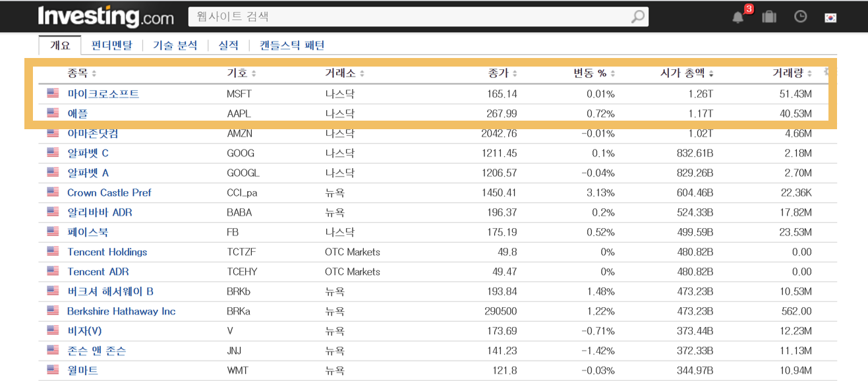This screenshot has height=381, width=868.
Task: Click the TCTZF symbol cell
Action: [241, 252]
